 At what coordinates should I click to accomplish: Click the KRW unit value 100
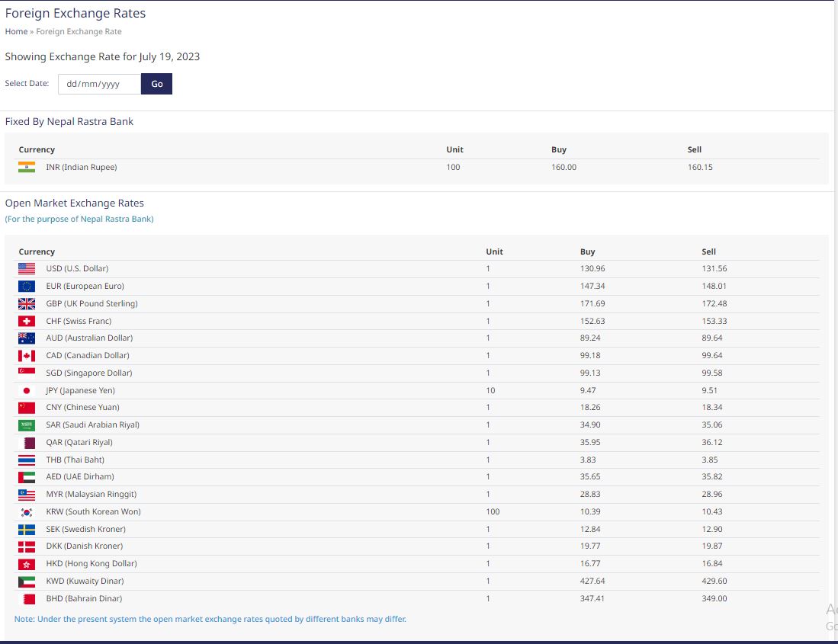click(x=493, y=512)
